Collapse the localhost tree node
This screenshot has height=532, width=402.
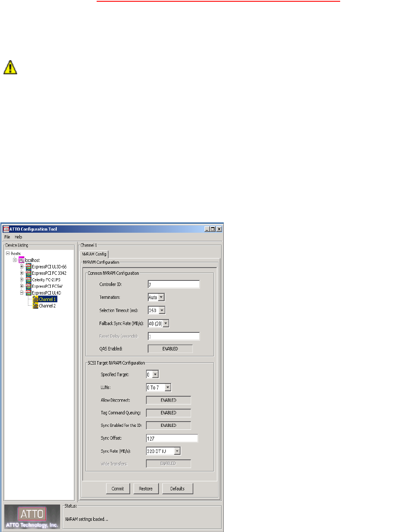click(15, 260)
